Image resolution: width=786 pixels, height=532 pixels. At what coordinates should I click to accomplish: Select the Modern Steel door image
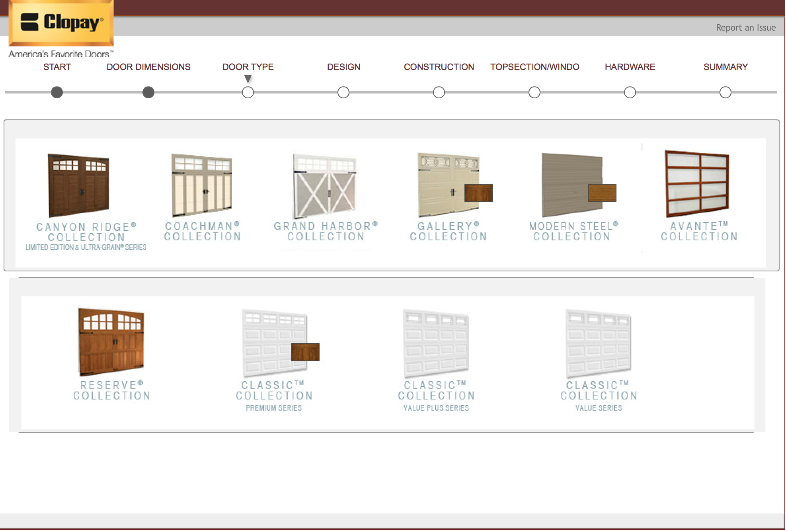572,185
